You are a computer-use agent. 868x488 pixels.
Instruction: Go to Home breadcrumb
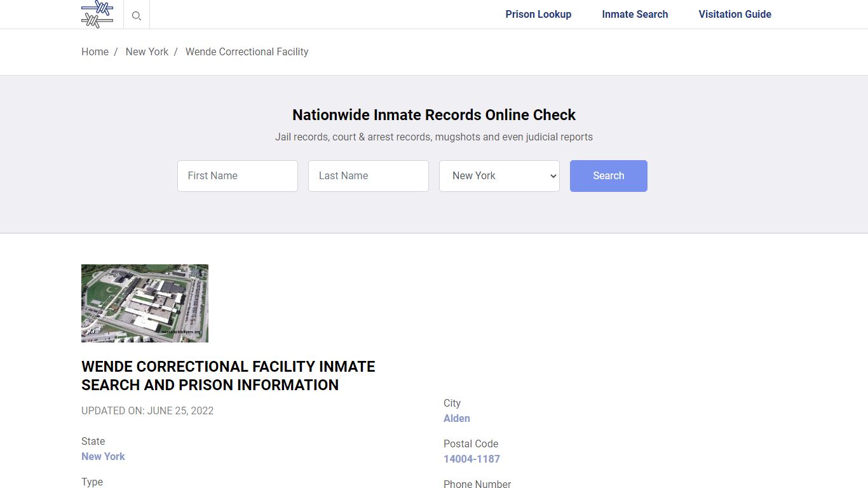(x=95, y=52)
